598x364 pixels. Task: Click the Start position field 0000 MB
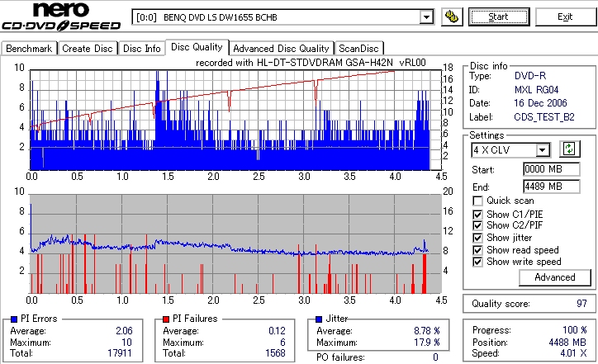(x=552, y=169)
